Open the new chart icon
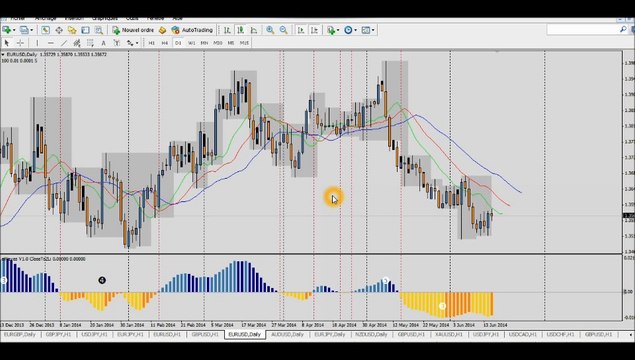635x360 pixels. click(6, 30)
